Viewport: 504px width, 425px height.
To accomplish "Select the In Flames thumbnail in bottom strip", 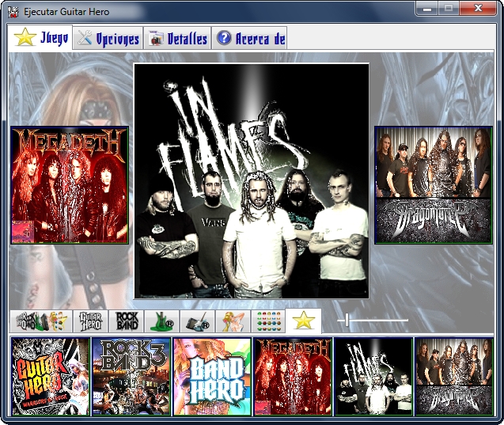I will 373,377.
